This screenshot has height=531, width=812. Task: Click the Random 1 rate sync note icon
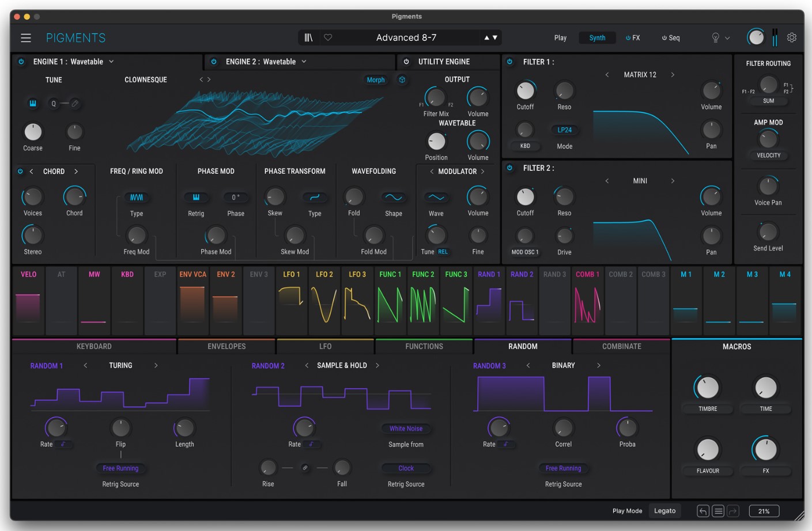(x=63, y=444)
